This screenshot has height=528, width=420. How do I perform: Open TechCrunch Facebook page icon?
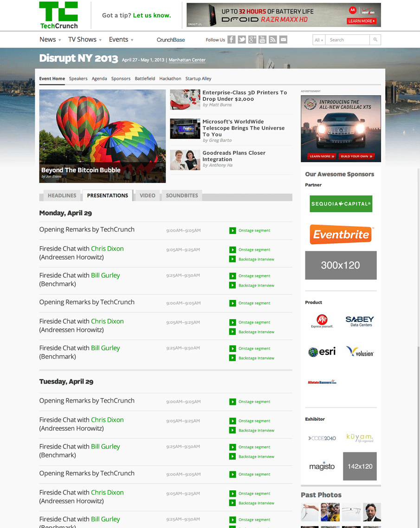231,40
